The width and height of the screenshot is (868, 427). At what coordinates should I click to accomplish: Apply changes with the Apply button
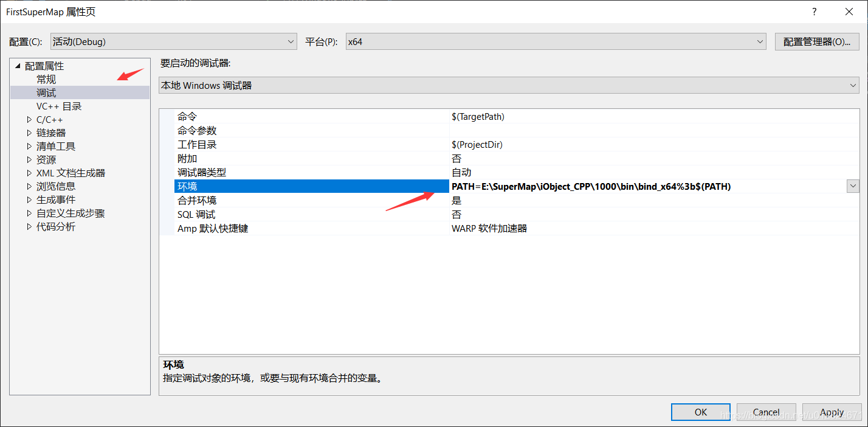[832, 412]
